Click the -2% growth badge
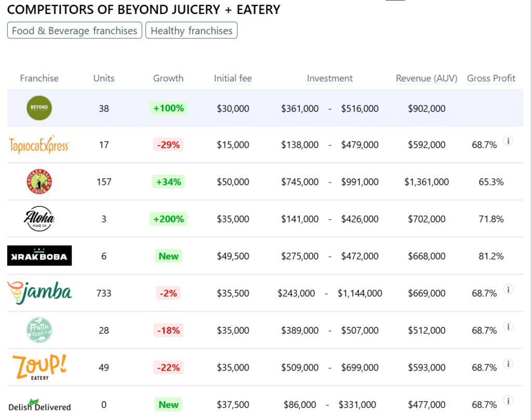Screen dimensions: 532x420 [168, 293]
